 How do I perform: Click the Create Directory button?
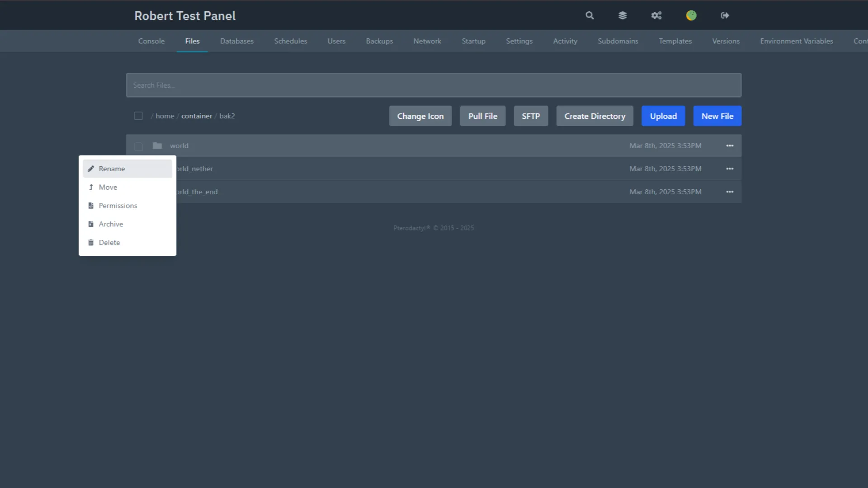click(594, 116)
